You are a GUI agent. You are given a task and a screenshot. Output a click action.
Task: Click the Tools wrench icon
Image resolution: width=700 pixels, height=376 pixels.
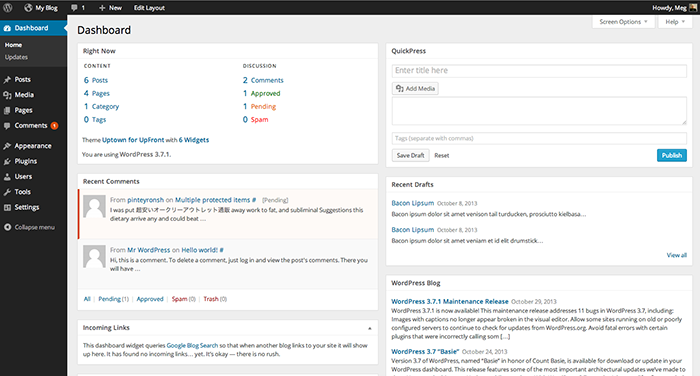[7, 192]
